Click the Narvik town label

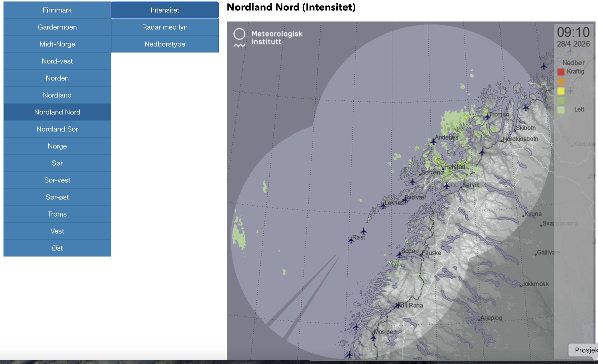click(x=471, y=185)
